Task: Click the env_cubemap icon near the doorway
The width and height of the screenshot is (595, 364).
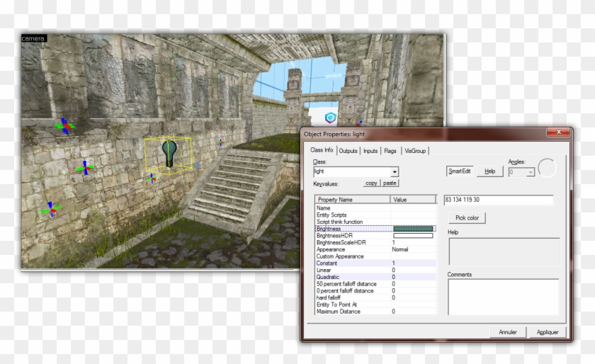Action: tap(329, 118)
